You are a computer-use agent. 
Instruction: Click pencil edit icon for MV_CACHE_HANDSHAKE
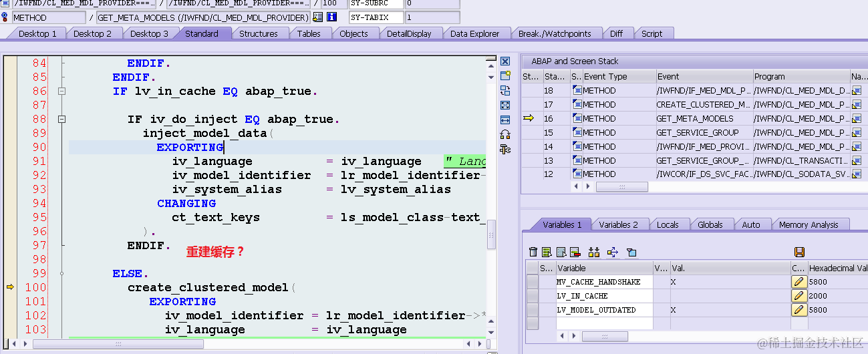click(x=799, y=282)
